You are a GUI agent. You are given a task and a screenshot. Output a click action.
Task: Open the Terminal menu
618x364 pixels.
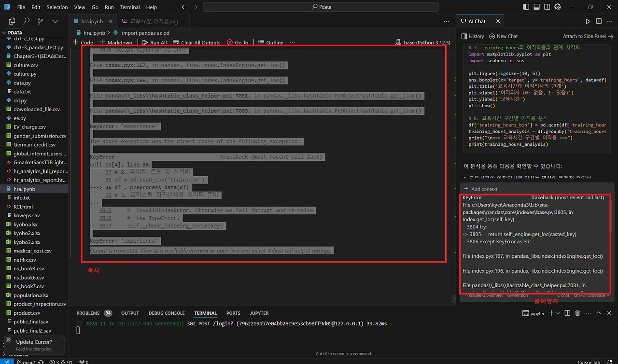coord(130,7)
